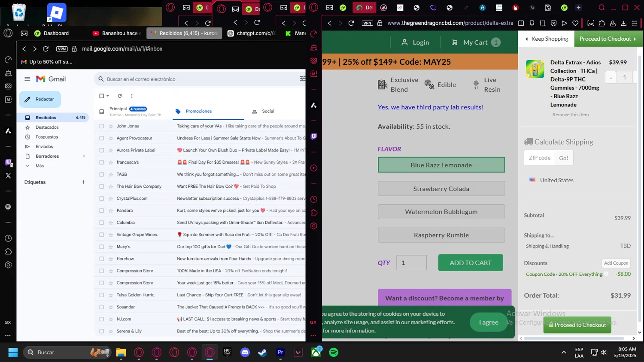Image resolution: width=644 pixels, height=362 pixels.
Task: Select the Aurora Private Label email checkbox
Action: 102,150
